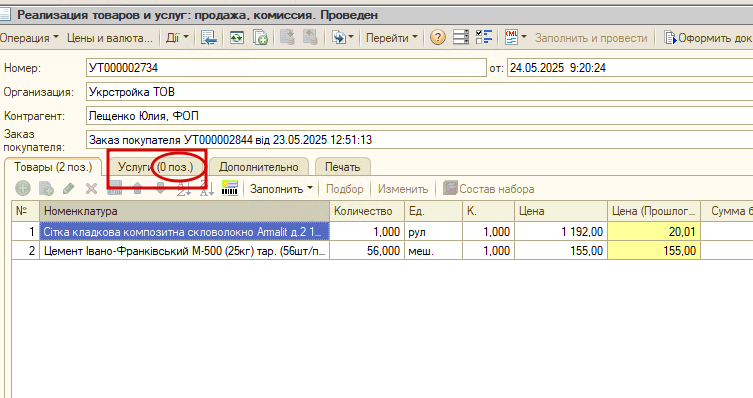Open the Печать tab
This screenshot has height=398, width=753.
pos(342,167)
